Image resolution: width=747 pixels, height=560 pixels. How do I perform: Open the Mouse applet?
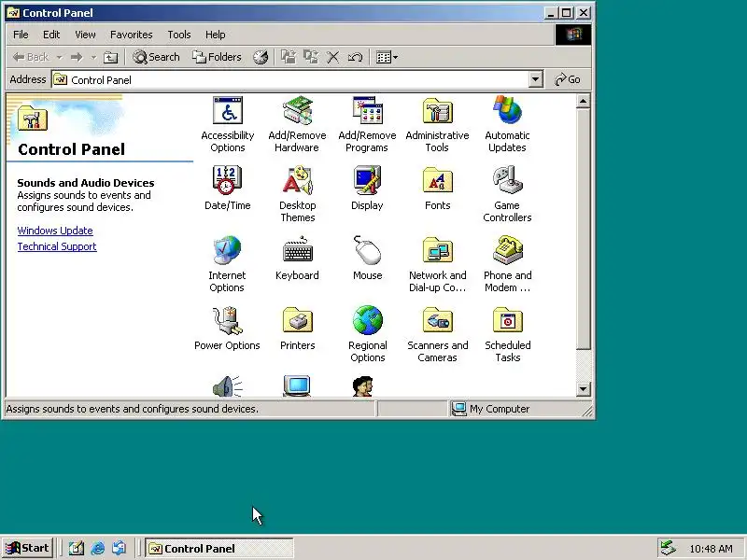click(x=367, y=259)
